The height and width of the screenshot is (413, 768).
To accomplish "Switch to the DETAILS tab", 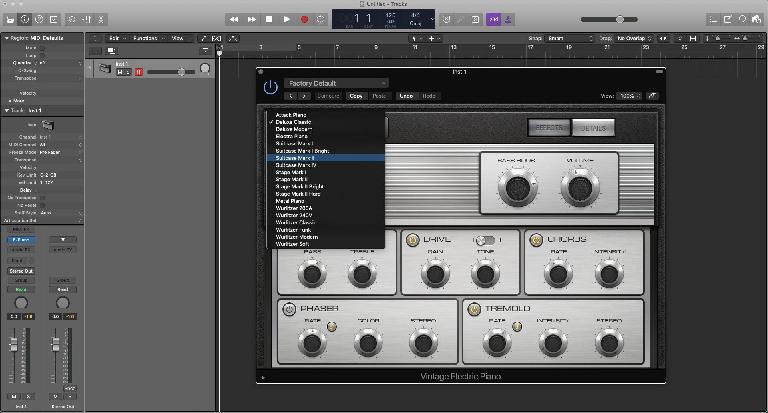I will (x=593, y=128).
